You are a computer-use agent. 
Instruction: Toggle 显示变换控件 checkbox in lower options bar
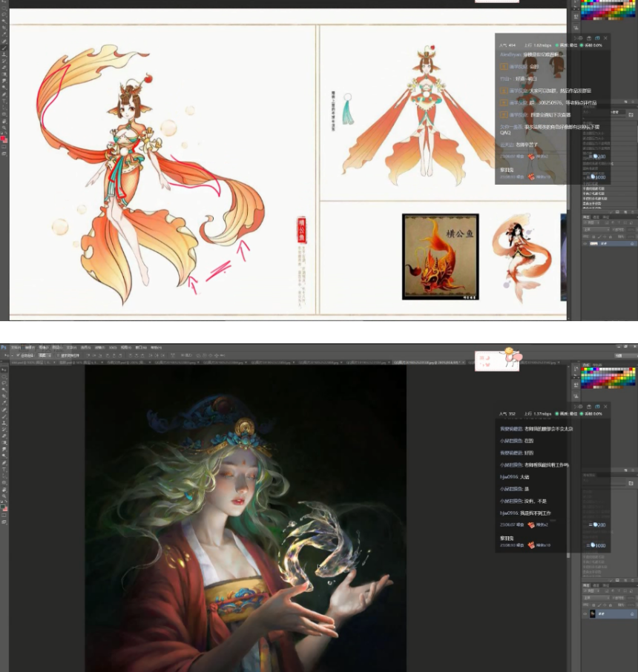click(x=59, y=355)
